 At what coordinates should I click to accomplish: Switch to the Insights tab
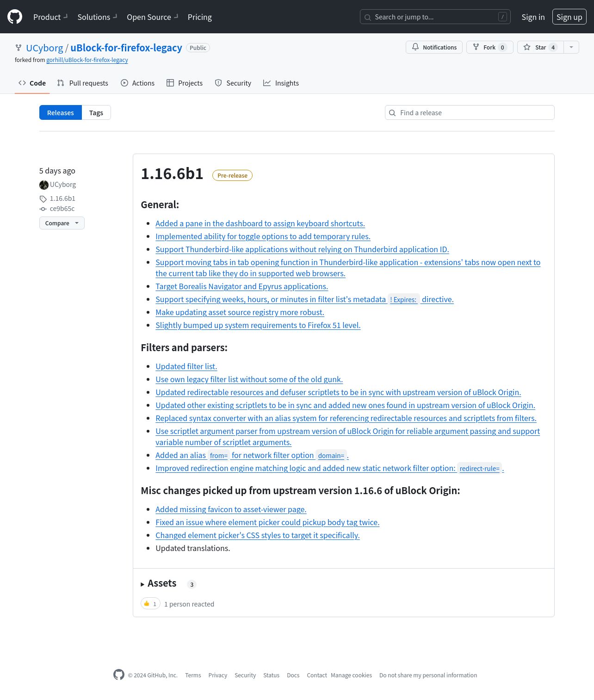[x=281, y=83]
